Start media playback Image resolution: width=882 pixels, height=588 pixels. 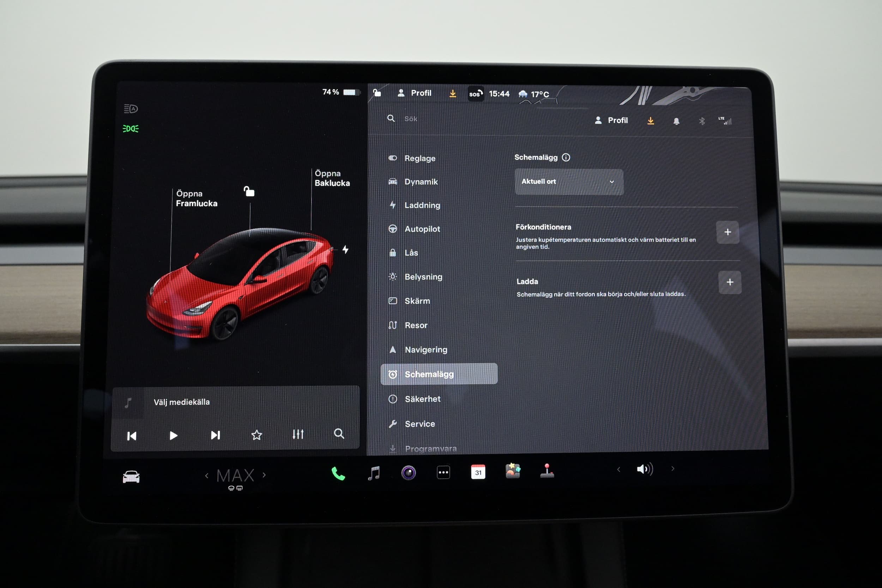coord(173,435)
